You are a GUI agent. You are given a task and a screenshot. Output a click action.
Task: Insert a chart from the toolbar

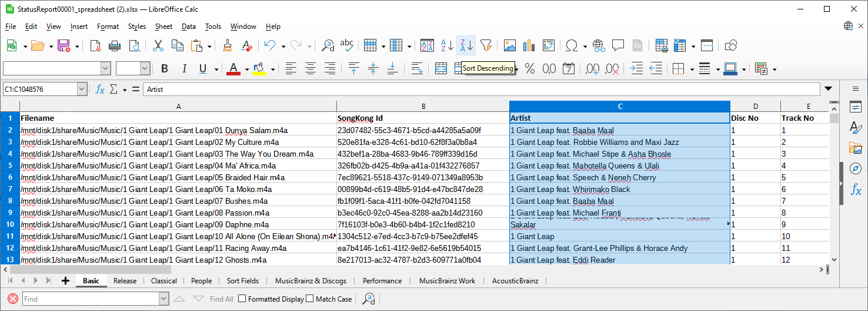pos(529,45)
